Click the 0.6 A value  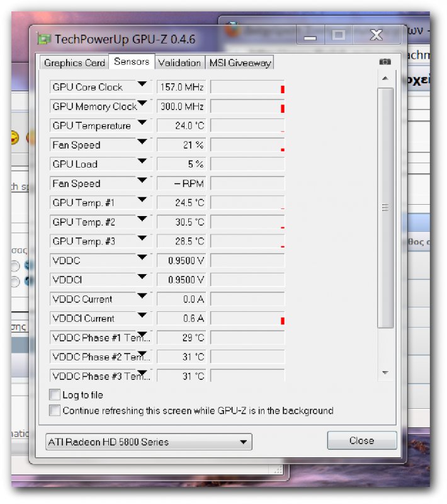(x=181, y=318)
